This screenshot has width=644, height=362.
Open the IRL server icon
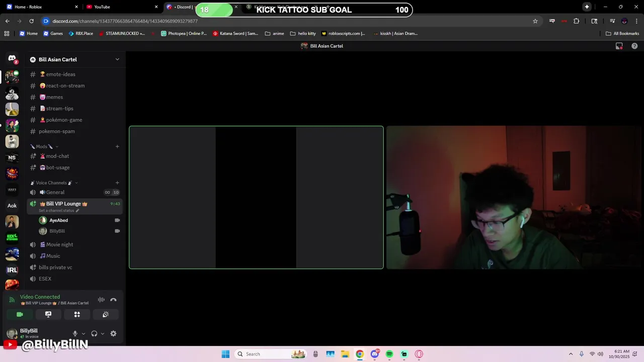[x=12, y=270]
